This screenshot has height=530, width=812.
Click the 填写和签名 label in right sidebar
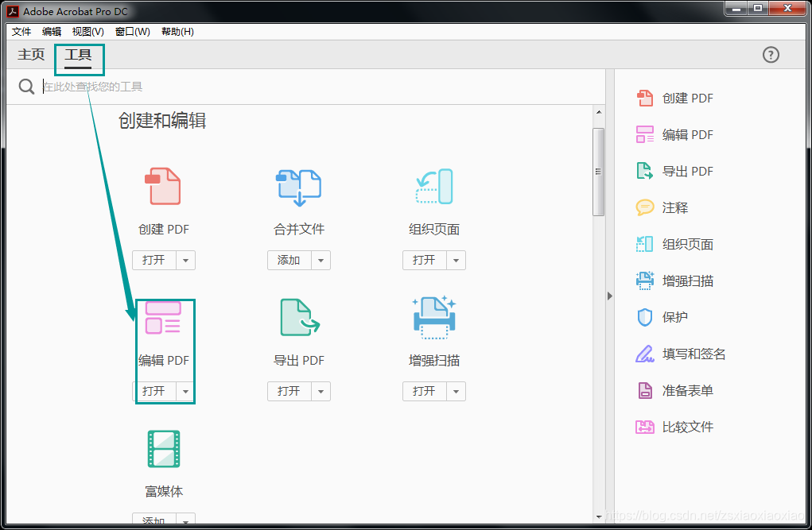(x=694, y=354)
